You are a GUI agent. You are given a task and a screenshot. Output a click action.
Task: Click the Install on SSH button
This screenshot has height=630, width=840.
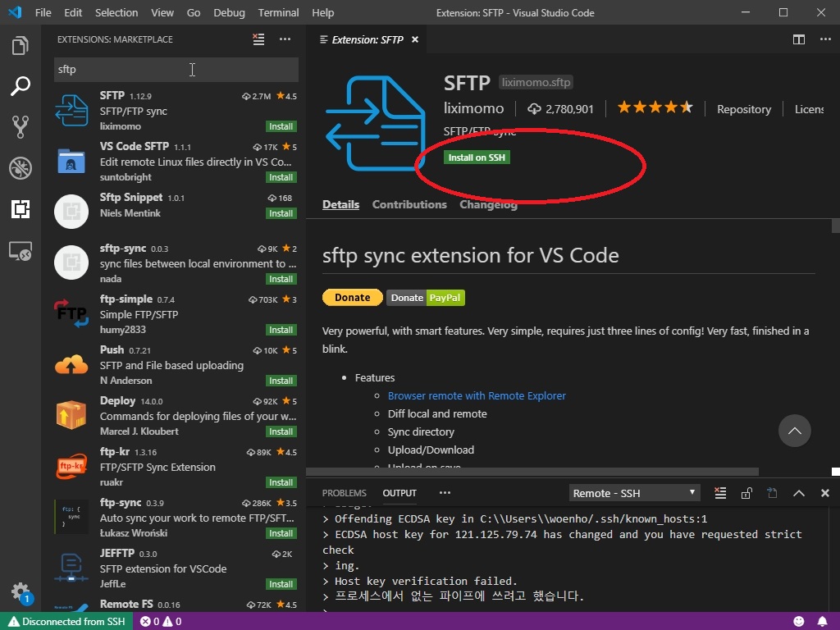(x=477, y=157)
